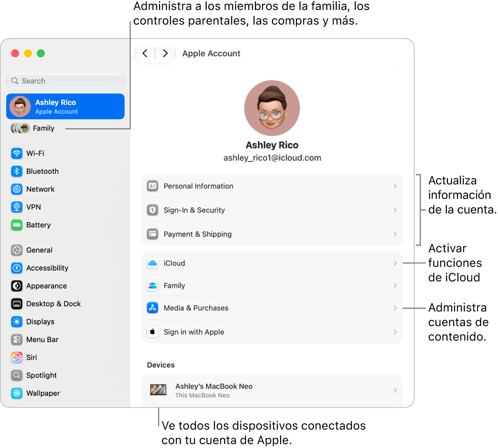The image size is (498, 448).
Task: Open Wi-Fi settings label
Action: 35,154
